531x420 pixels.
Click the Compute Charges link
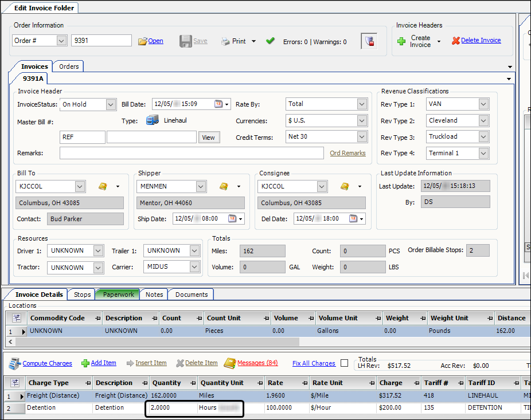(47, 363)
